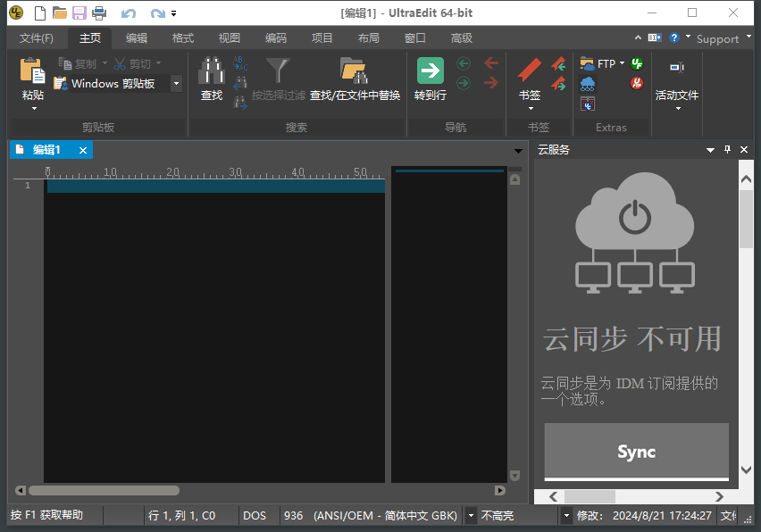This screenshot has width=761, height=532.
Task: Click the Sync button
Action: coord(636,452)
